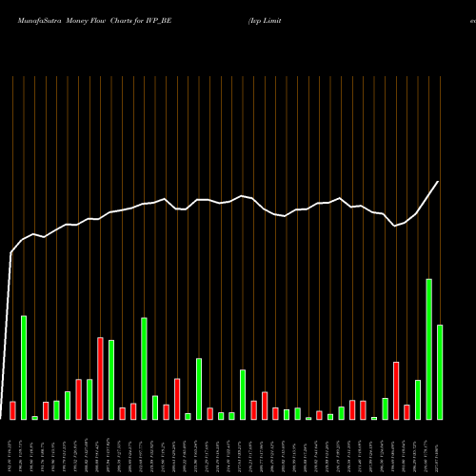Select the rightmost green bar

(440, 372)
